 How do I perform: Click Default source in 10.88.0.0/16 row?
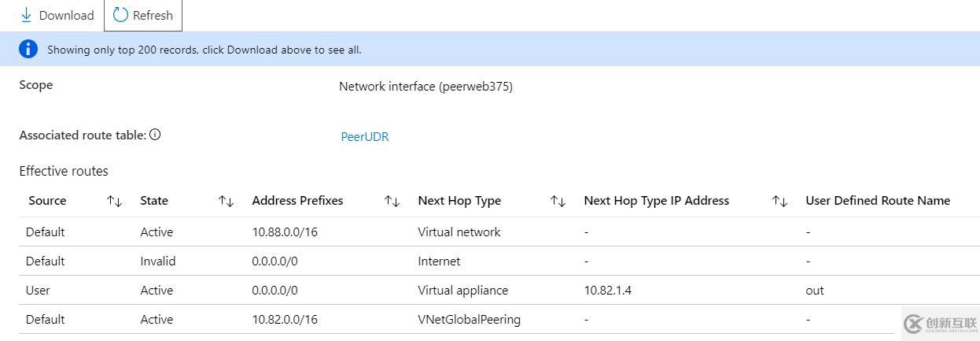(x=46, y=232)
